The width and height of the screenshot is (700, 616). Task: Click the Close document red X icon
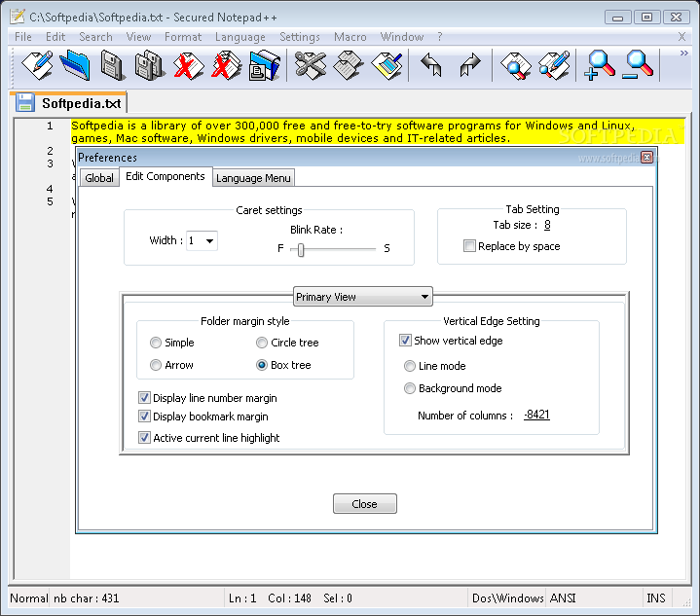tap(189, 65)
